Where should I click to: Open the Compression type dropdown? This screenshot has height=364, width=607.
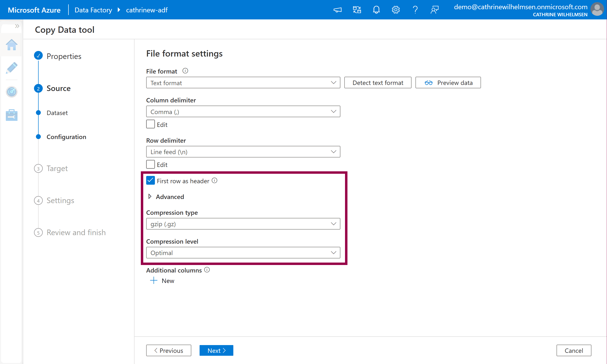click(x=243, y=224)
